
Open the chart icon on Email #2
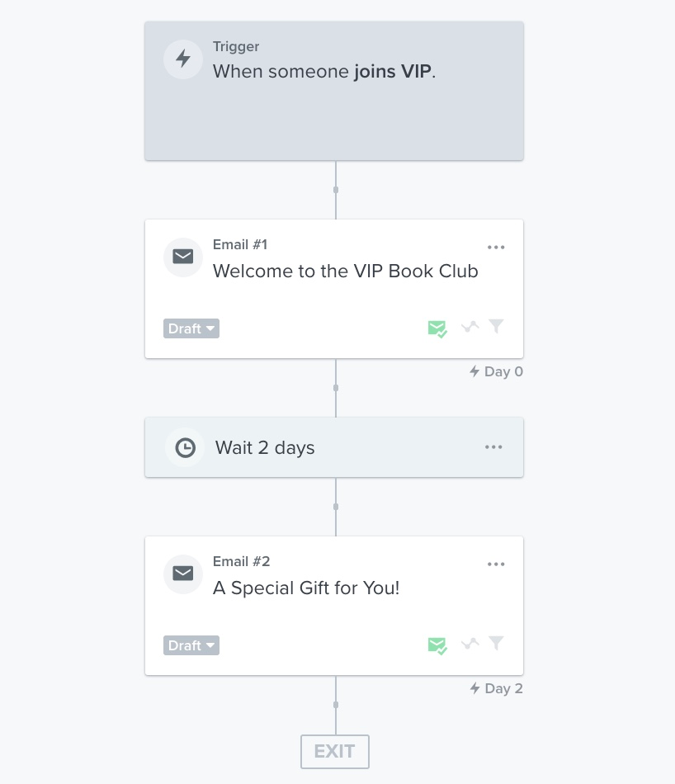tap(470, 644)
